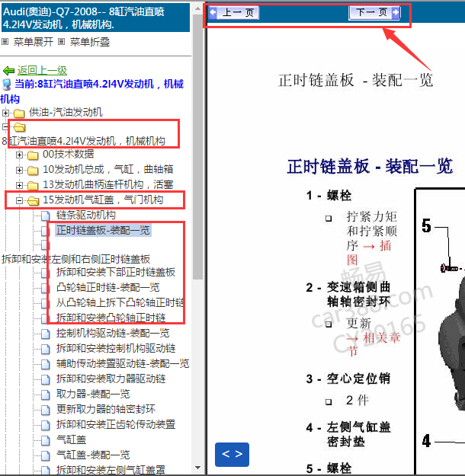Click the 供油-汽油发动机 folder icon
465x476 pixels.
coord(19,113)
